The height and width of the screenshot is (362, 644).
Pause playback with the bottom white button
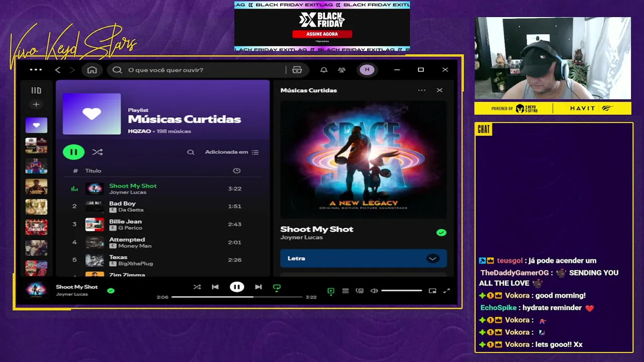[x=237, y=287]
